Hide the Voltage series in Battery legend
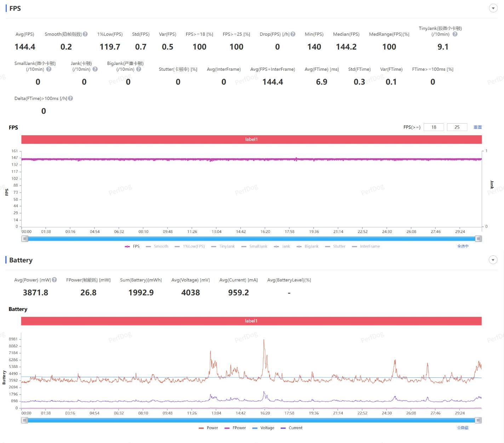The height and width of the screenshot is (443, 504). click(x=263, y=428)
